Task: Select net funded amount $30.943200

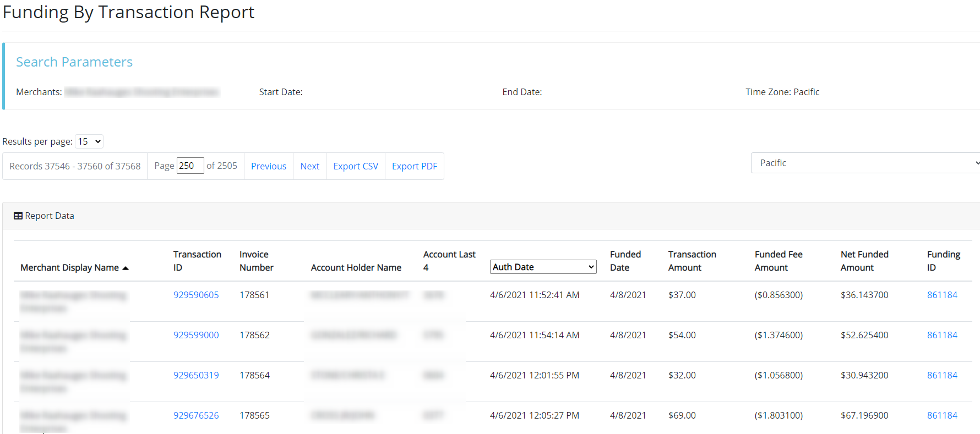Action: (x=864, y=375)
